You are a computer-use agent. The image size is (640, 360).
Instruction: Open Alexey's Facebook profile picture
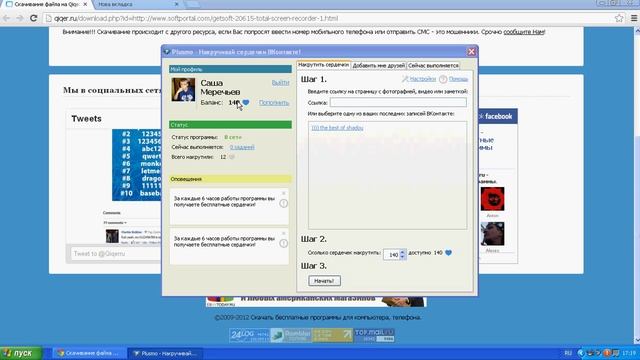[492, 234]
